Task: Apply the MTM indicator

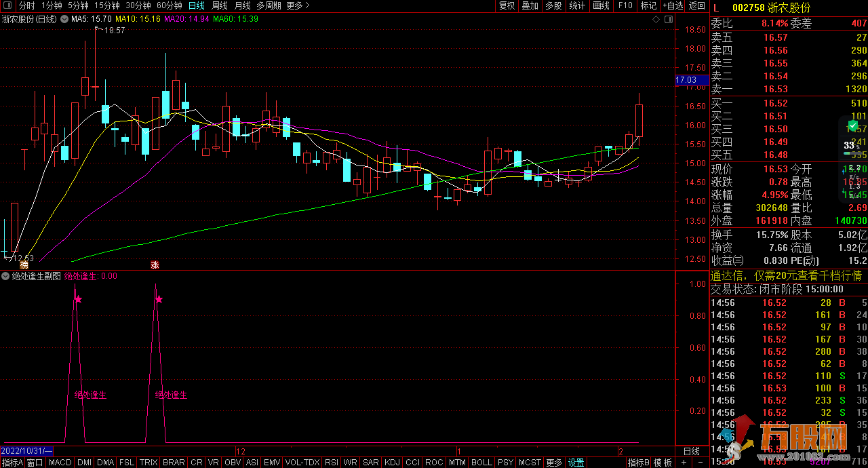Action: click(457, 463)
